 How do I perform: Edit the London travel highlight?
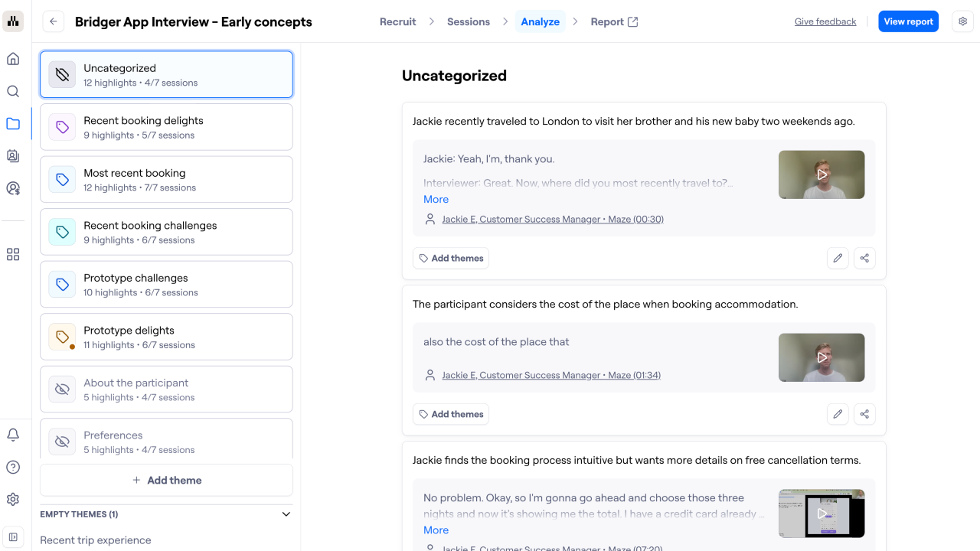tap(838, 258)
